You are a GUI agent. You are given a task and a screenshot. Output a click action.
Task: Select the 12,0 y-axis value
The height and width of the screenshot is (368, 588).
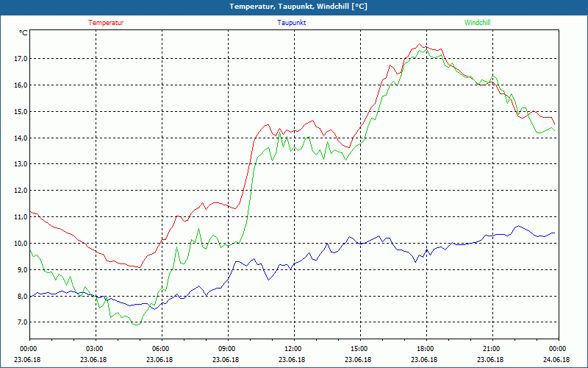tap(21, 191)
